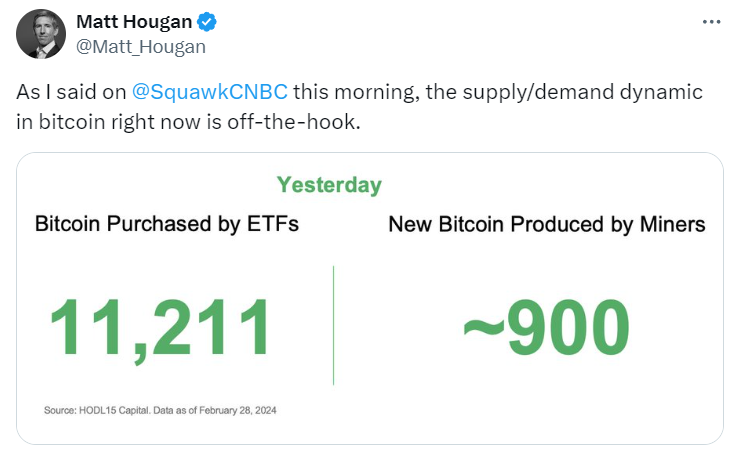The width and height of the screenshot is (734, 450).
Task: Click the large 11,211 figure
Action: click(161, 327)
